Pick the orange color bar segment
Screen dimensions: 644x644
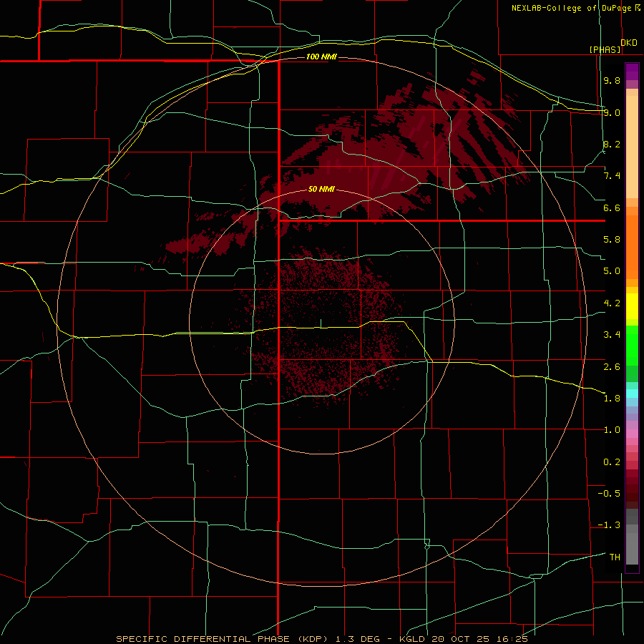632,247
